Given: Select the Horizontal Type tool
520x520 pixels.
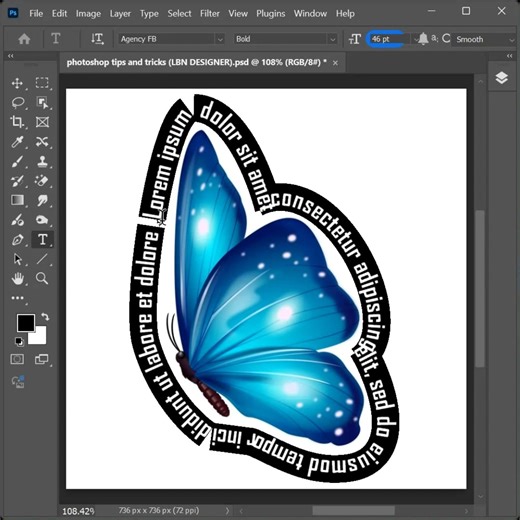Looking at the screenshot, I should pyautogui.click(x=42, y=239).
